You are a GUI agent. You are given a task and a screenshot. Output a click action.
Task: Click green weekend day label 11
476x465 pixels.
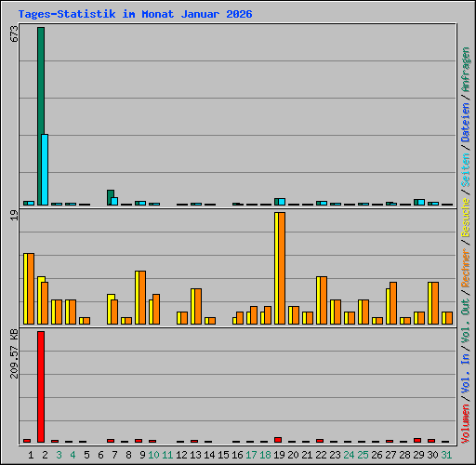167,455
